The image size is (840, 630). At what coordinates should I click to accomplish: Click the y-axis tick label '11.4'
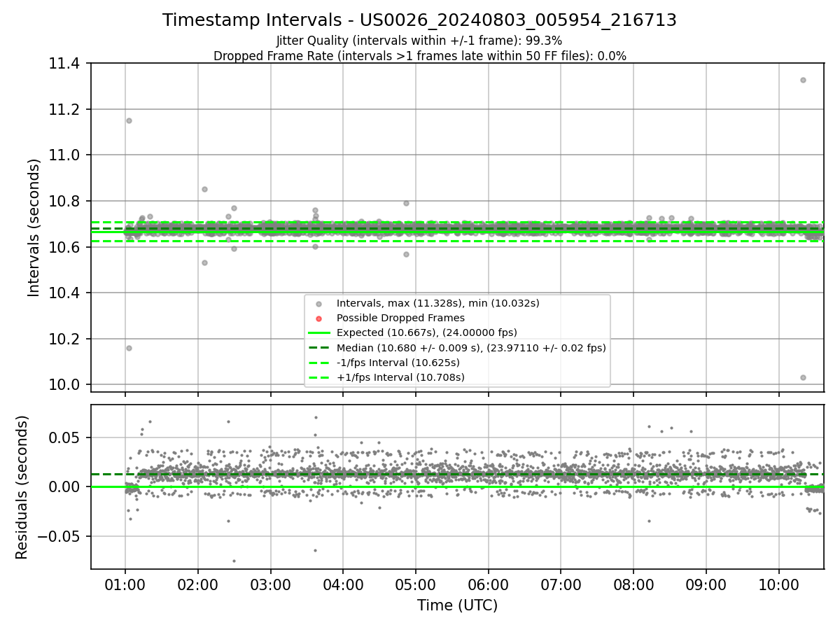pos(66,64)
